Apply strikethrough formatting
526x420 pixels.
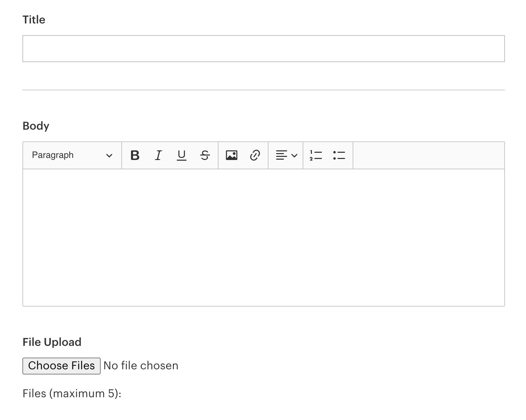205,156
